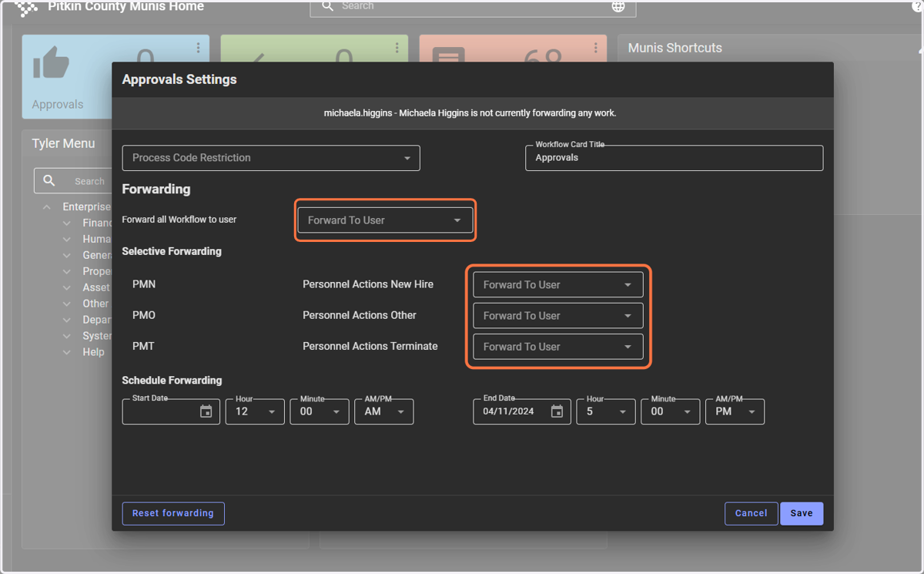The width and height of the screenshot is (924, 574).
Task: Expand the General tree node chevron
Action: pyautogui.click(x=67, y=256)
